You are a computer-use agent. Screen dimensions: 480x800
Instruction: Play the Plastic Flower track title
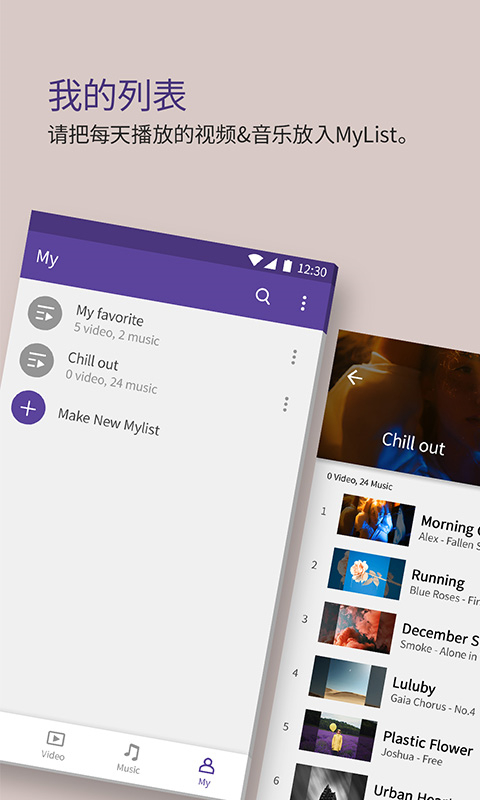tap(428, 742)
